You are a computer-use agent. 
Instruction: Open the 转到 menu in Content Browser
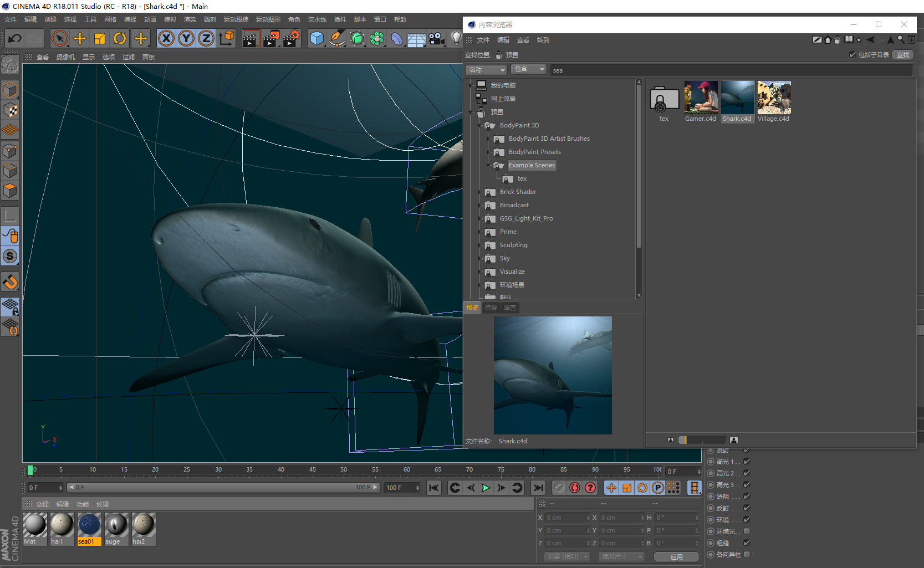(543, 40)
